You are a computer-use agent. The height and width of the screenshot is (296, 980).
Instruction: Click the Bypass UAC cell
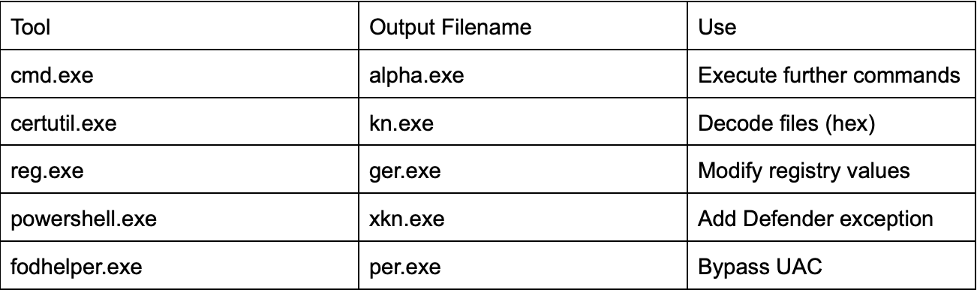pyautogui.click(x=832, y=266)
